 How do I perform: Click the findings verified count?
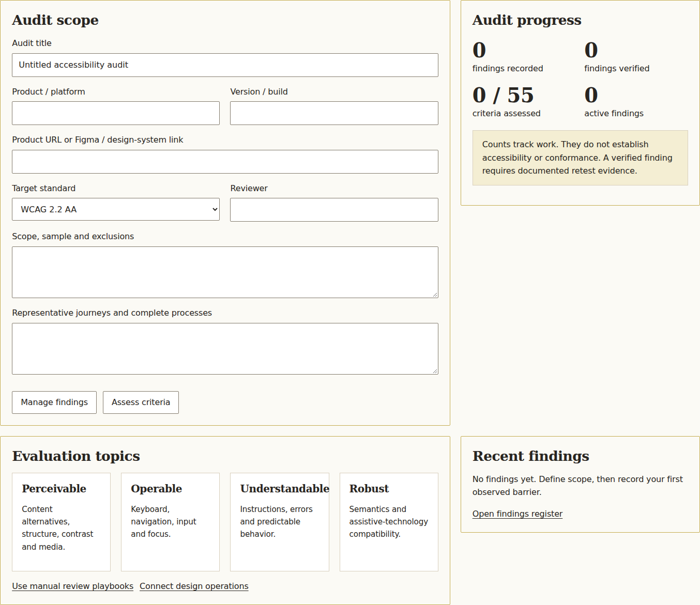[591, 50]
